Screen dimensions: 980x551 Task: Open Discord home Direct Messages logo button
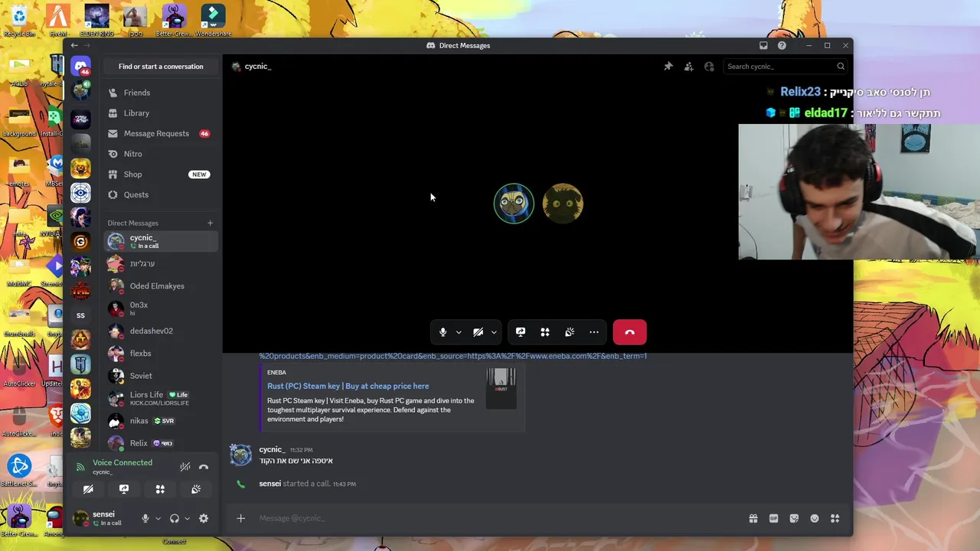click(x=81, y=67)
